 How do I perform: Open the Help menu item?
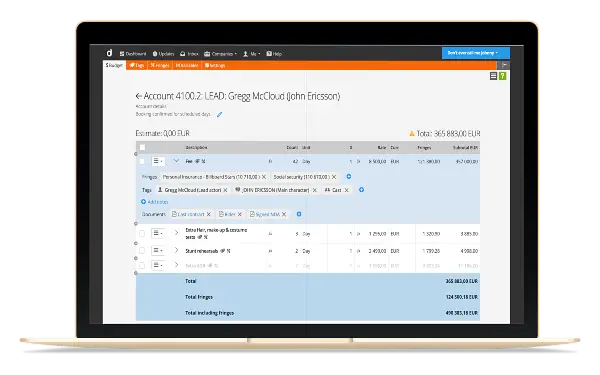click(274, 54)
